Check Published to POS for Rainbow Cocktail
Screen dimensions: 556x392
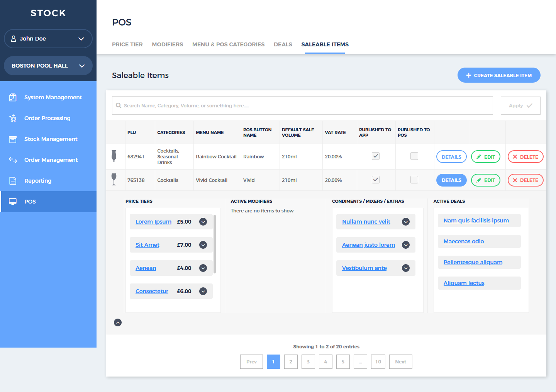(x=414, y=156)
